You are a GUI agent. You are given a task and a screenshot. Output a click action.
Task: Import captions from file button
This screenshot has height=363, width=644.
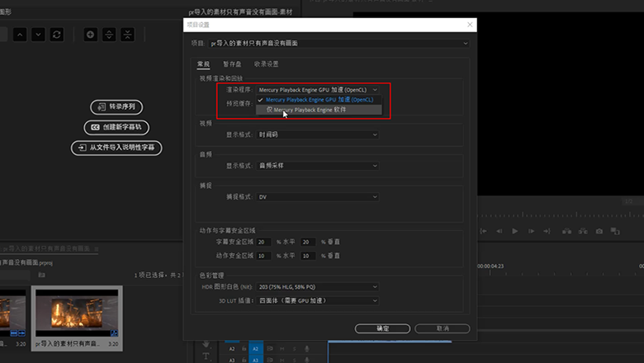click(x=116, y=148)
